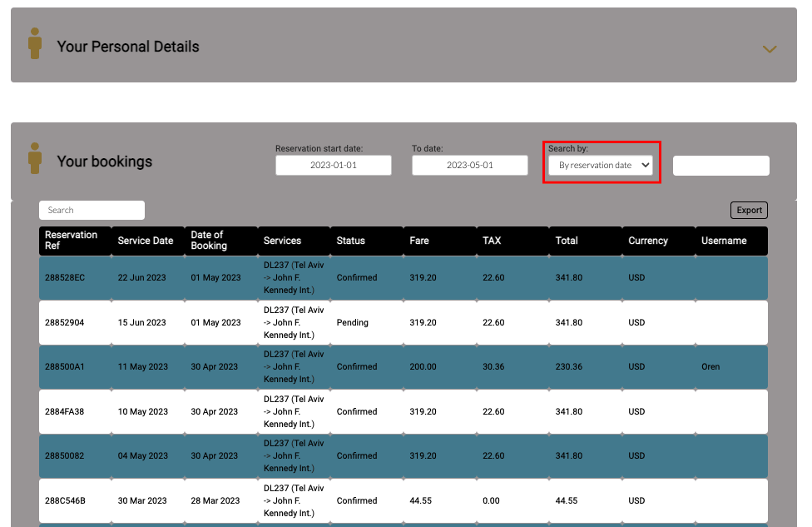Sort by Total column header
The width and height of the screenshot is (812, 527).
(587, 241)
